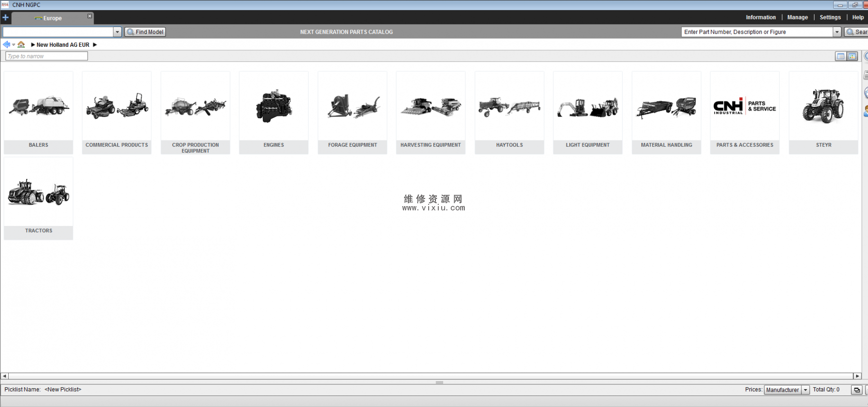This screenshot has width=868, height=407.
Task: Click left arrow of horizontal scrollbar
Action: [x=4, y=376]
